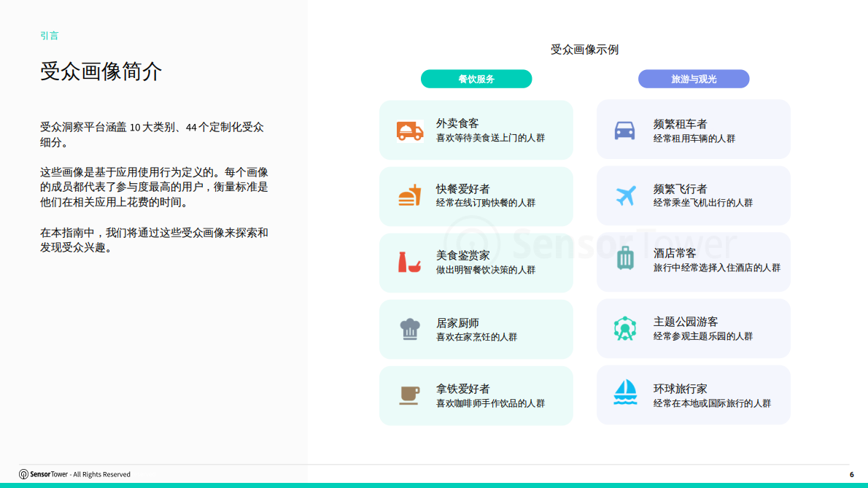Open the 环球旅行家 audience card
Viewport: 868px width, 488px height.
click(694, 395)
